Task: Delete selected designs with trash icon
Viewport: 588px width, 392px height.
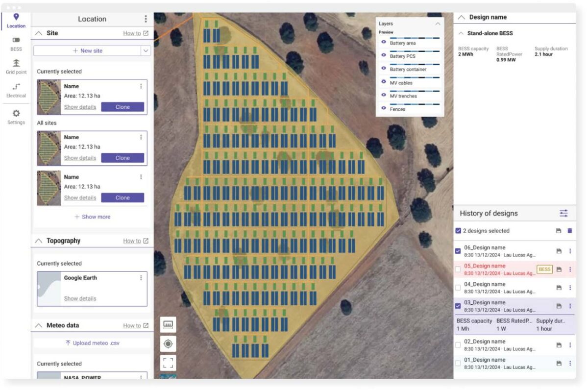Action: tap(569, 231)
